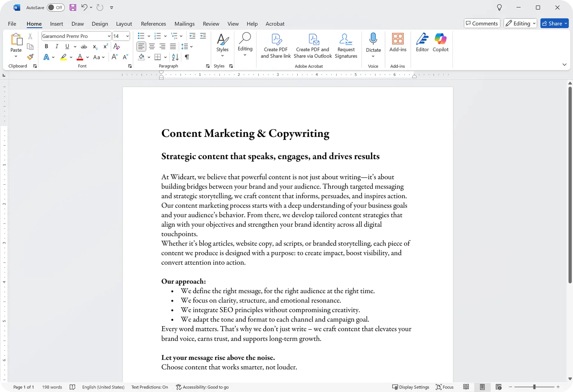
Task: Toggle AutoSave switch on
Action: click(56, 7)
